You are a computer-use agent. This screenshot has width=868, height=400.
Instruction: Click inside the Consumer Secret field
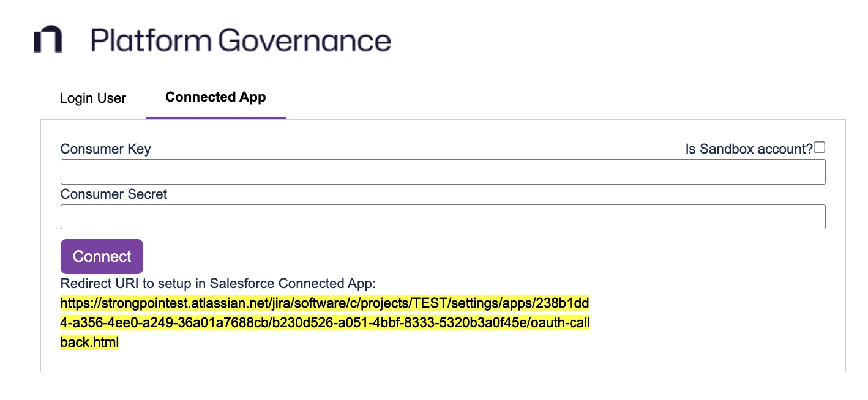click(x=443, y=217)
